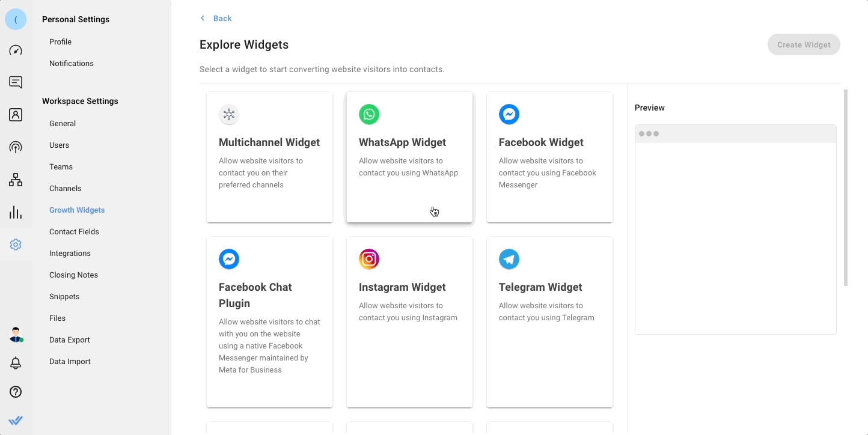Click the Settings gear icon in sidebar
This screenshot has width=868, height=435.
coord(16,245)
